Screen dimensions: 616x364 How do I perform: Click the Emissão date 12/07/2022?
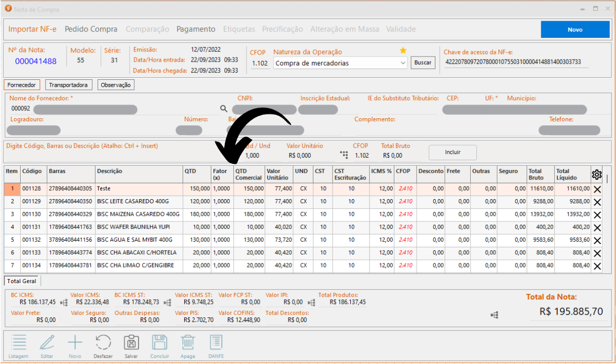(206, 49)
